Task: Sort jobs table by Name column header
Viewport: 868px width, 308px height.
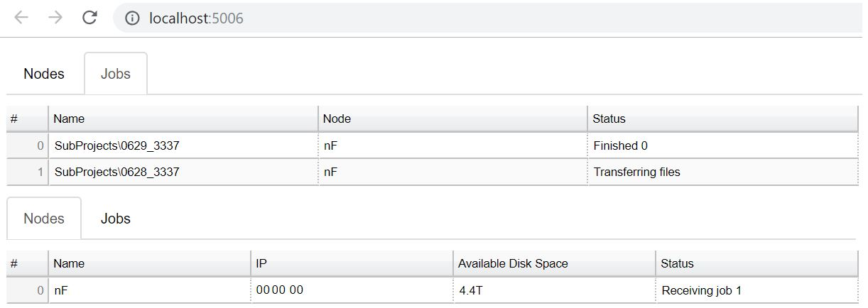Action: click(183, 119)
